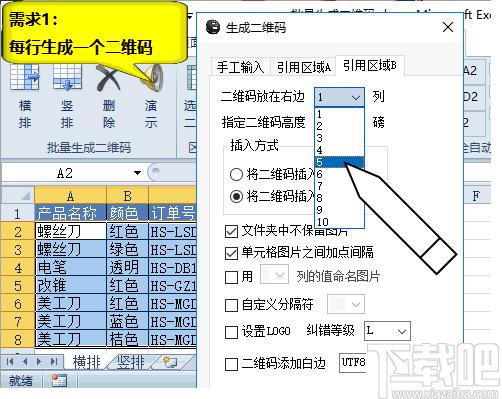Open the 竖排 worksheet tab
The height and width of the screenshot is (399, 502).
(131, 362)
